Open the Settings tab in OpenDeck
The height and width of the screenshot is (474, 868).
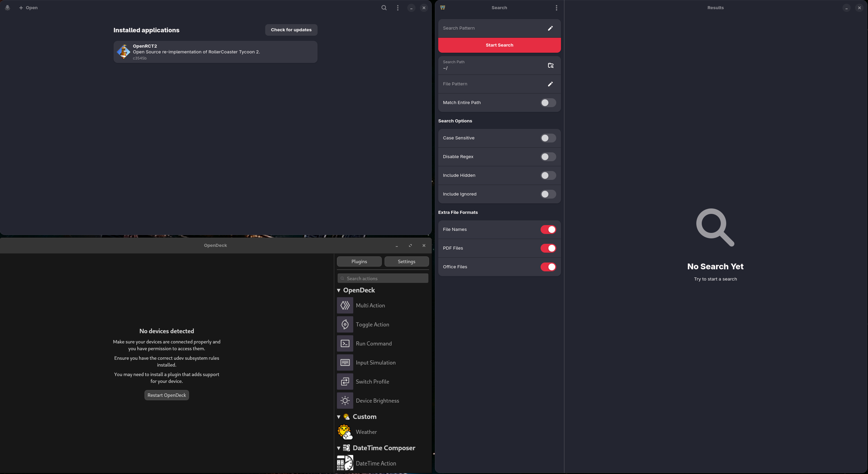tap(406, 261)
